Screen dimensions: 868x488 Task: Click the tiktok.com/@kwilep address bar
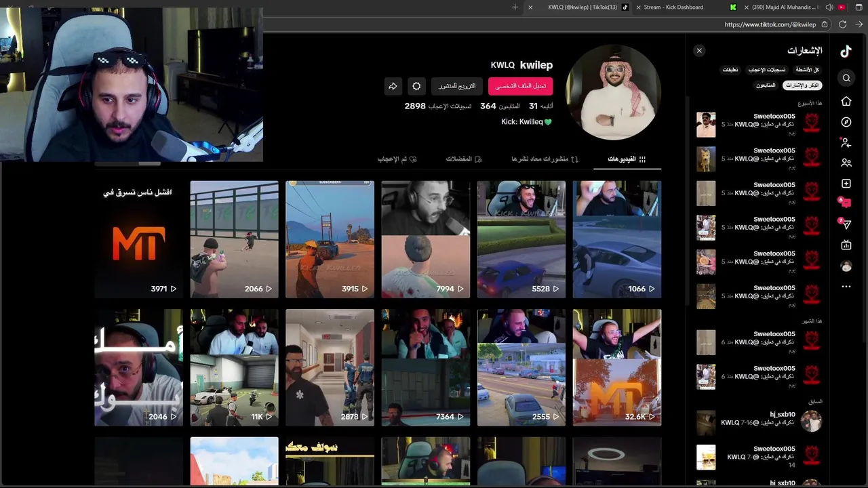pos(770,24)
